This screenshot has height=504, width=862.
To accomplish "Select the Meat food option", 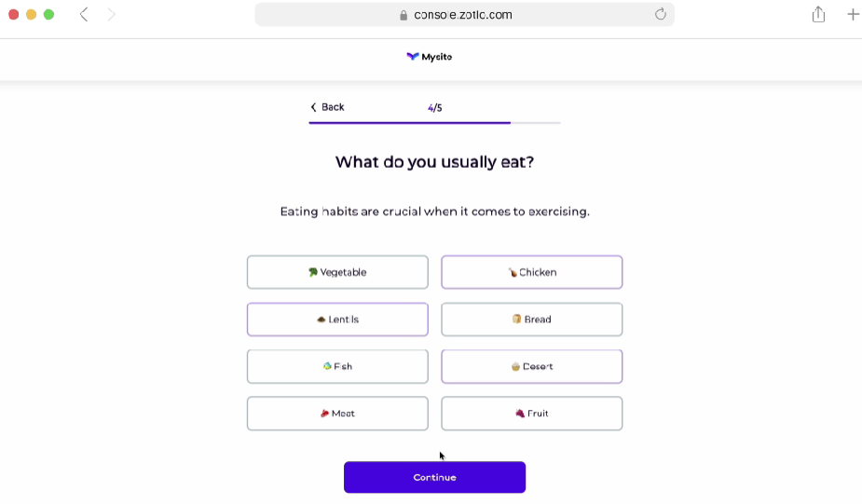I will point(337,414).
